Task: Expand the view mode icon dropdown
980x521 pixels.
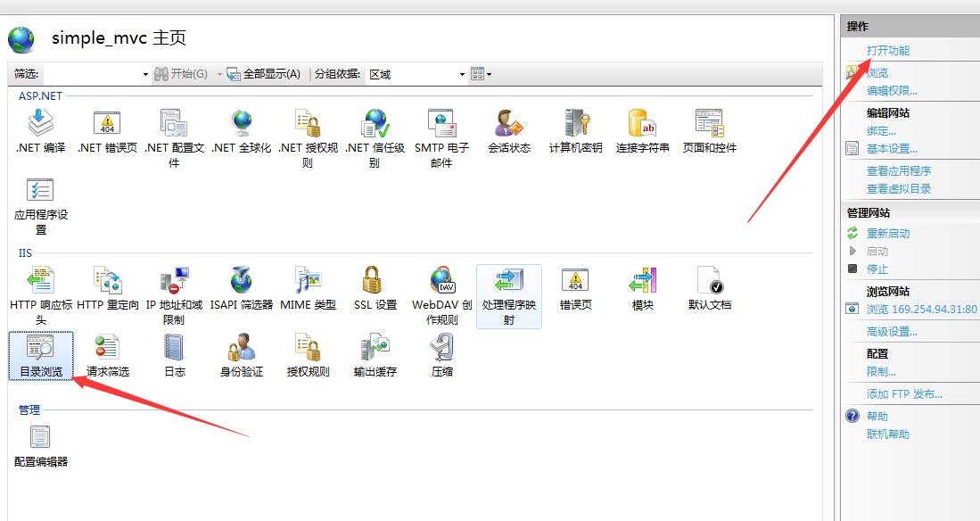Action: [x=481, y=74]
